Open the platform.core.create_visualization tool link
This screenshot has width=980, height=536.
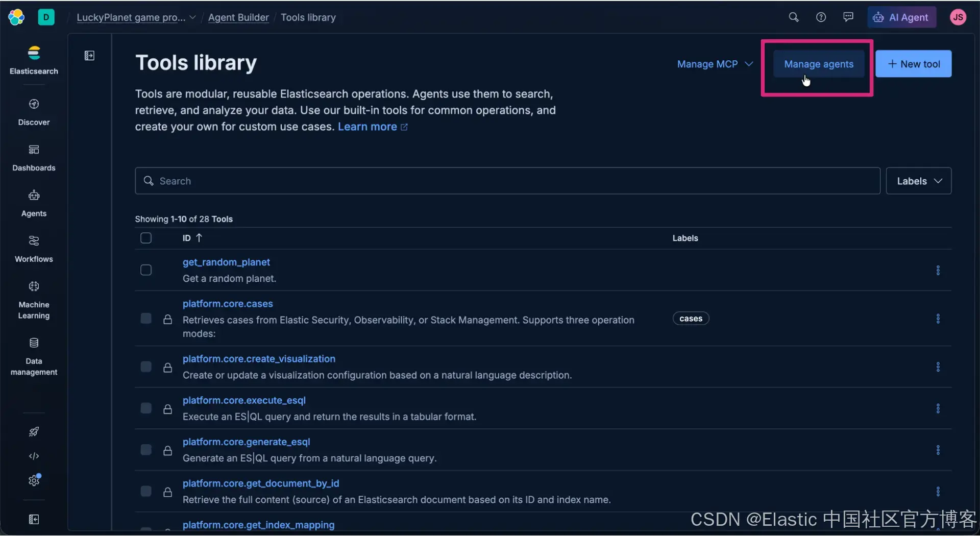(x=259, y=359)
